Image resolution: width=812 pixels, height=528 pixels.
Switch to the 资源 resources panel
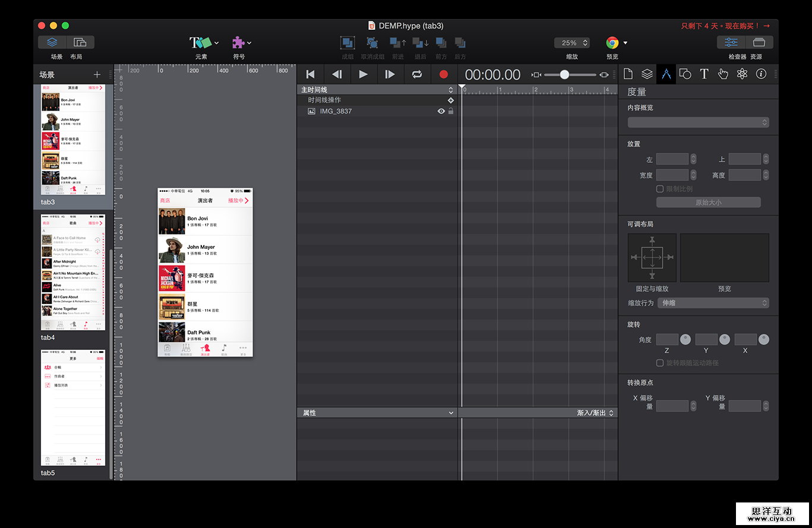759,43
